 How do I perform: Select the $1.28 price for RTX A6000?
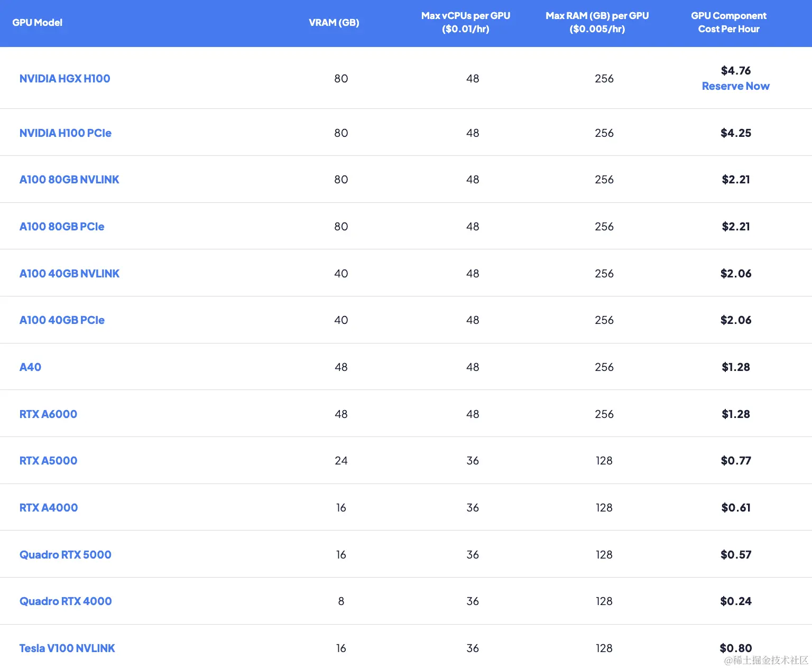736,414
